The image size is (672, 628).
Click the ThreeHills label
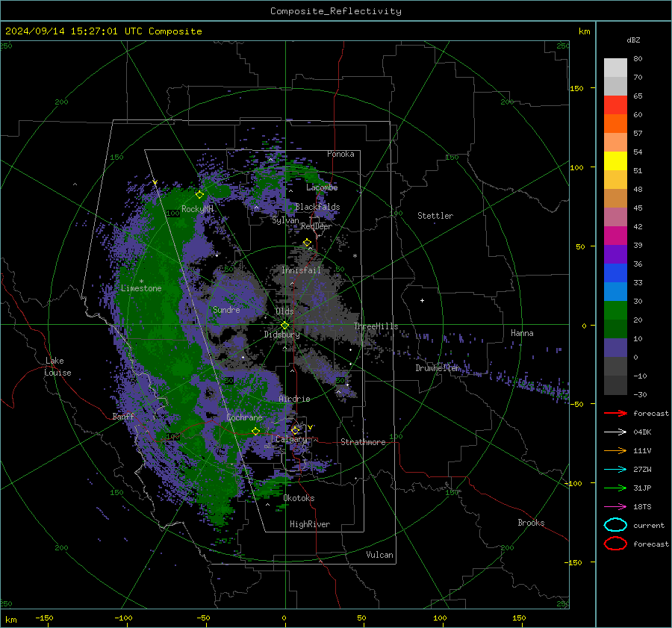coord(376,326)
